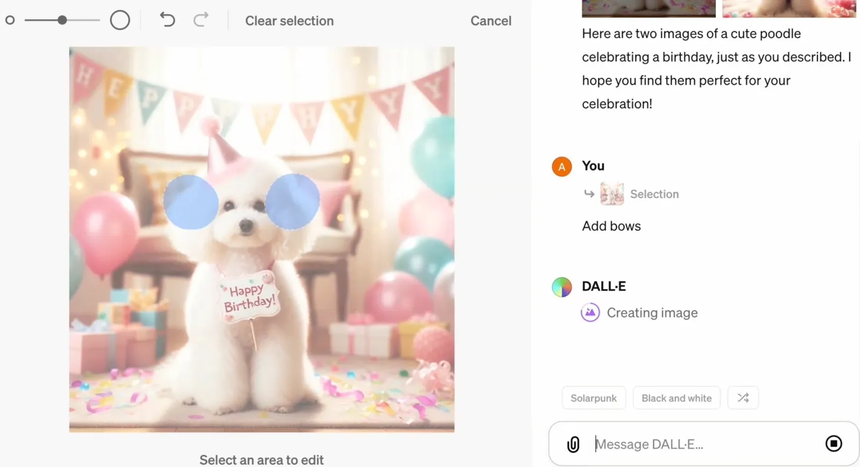Screen dimensions: 860x467
Task: Click Clear selection
Action: (x=289, y=21)
